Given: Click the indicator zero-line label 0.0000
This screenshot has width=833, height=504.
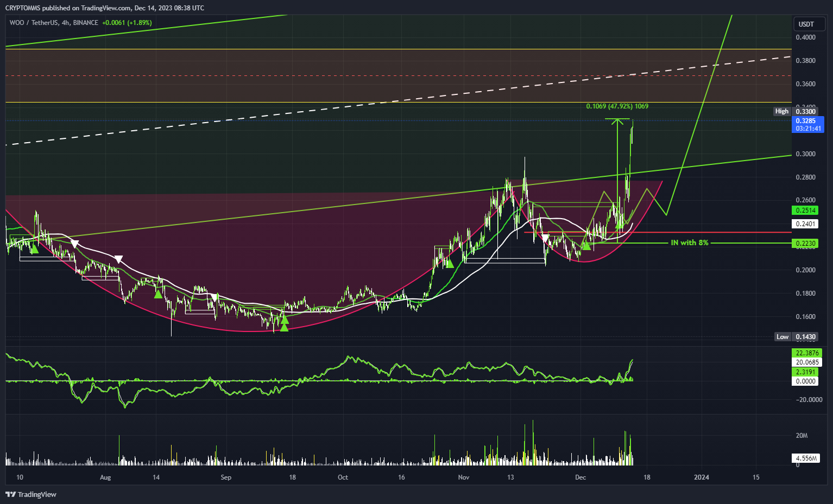Looking at the screenshot, I should (806, 381).
